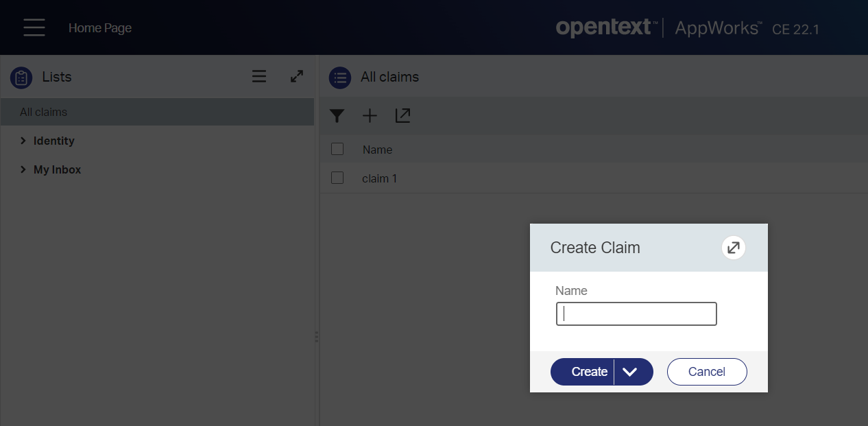
Task: Open the claim 1 row entry
Action: pyautogui.click(x=380, y=178)
